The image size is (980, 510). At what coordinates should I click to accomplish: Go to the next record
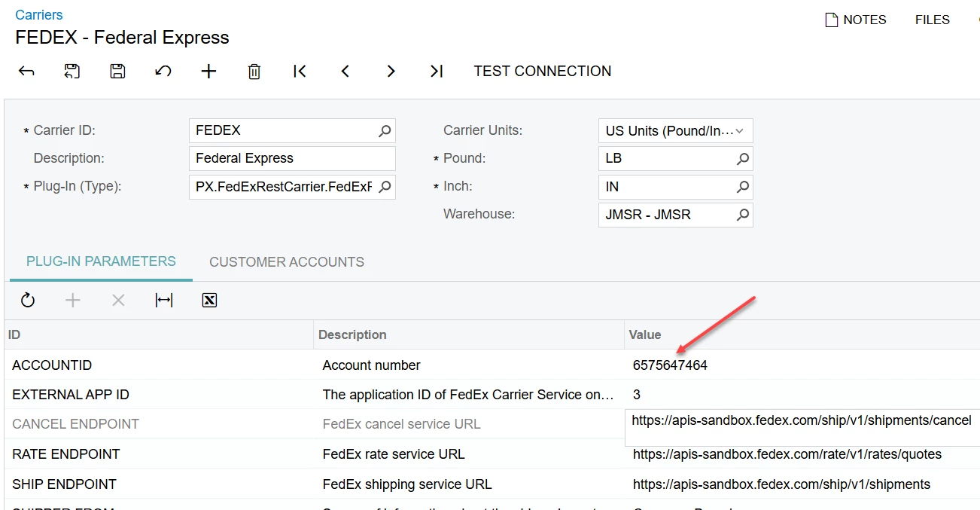pyautogui.click(x=391, y=72)
